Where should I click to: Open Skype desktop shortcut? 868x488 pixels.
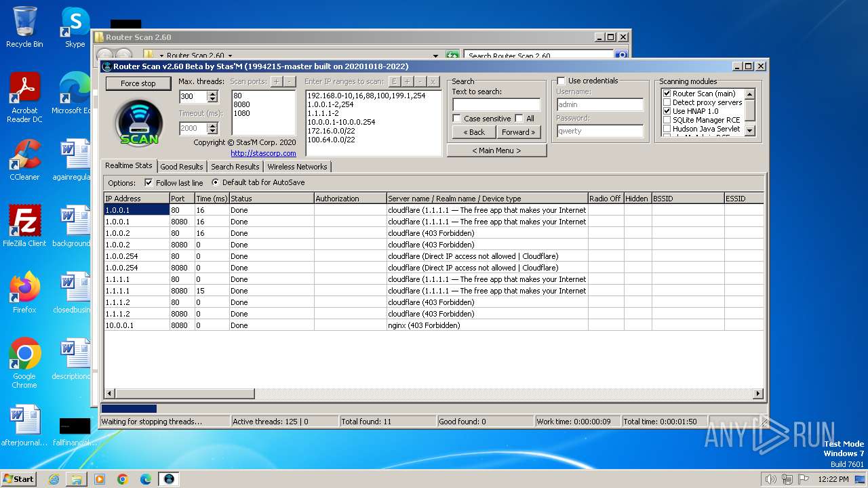coord(75,27)
